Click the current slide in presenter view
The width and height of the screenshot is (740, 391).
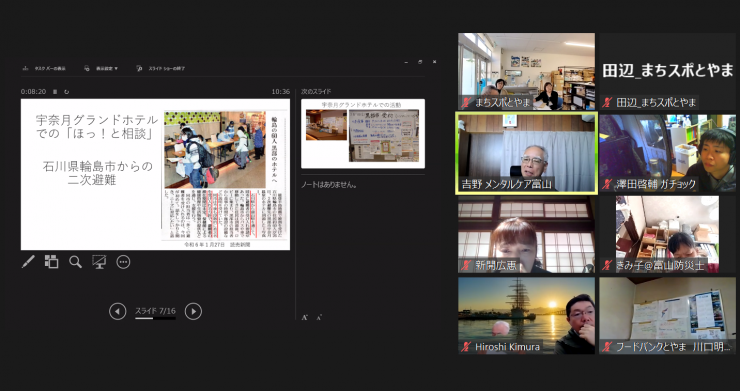155,174
